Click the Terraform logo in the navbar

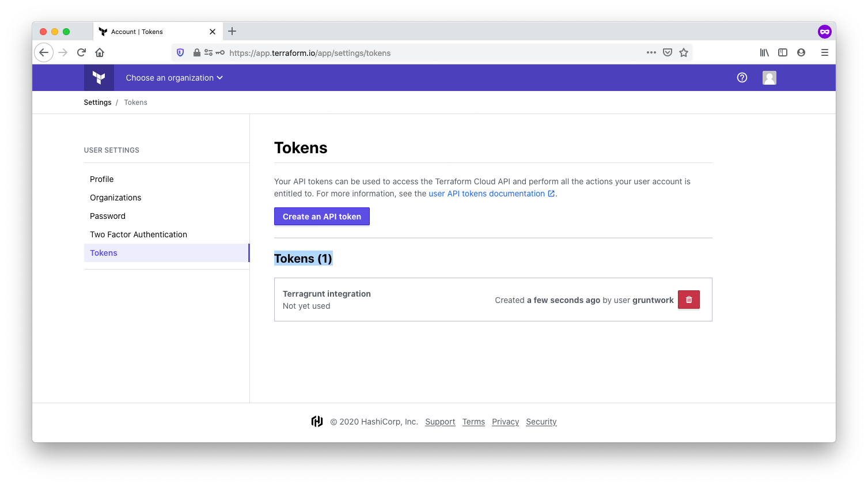(x=98, y=77)
